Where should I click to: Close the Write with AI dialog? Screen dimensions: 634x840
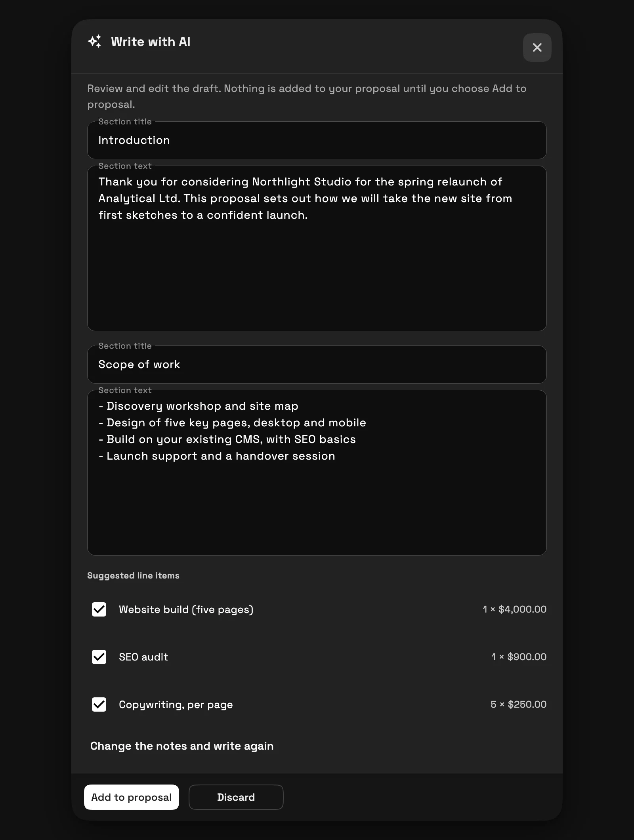537,48
